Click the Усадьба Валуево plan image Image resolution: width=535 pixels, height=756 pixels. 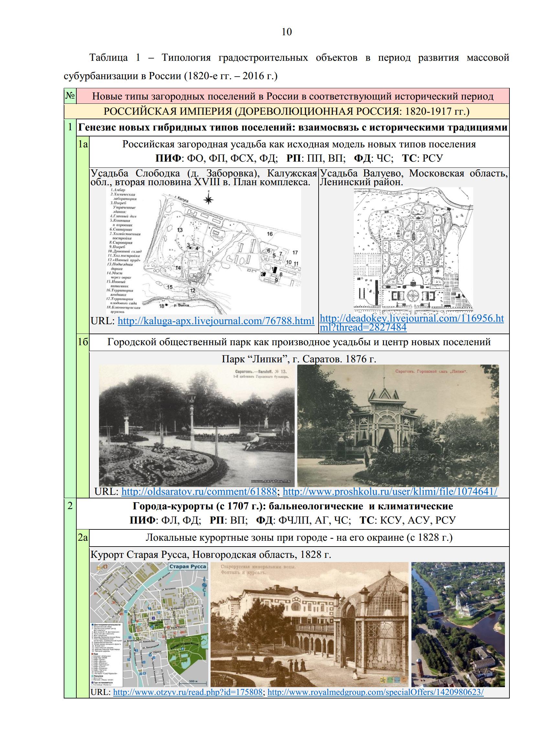click(x=413, y=251)
